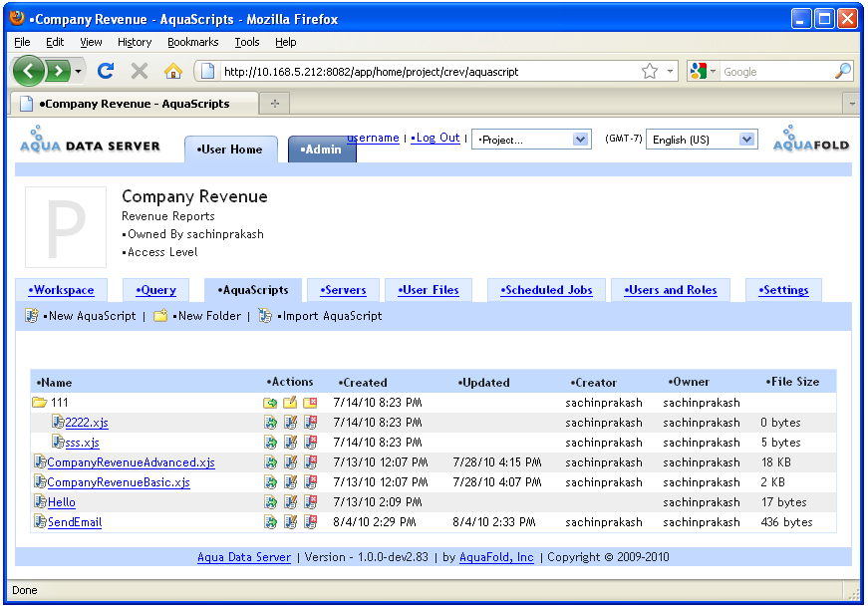Click pencil edit icon for CompanyRevenueAdvanced.xjs
The image size is (868, 608).
[x=290, y=462]
